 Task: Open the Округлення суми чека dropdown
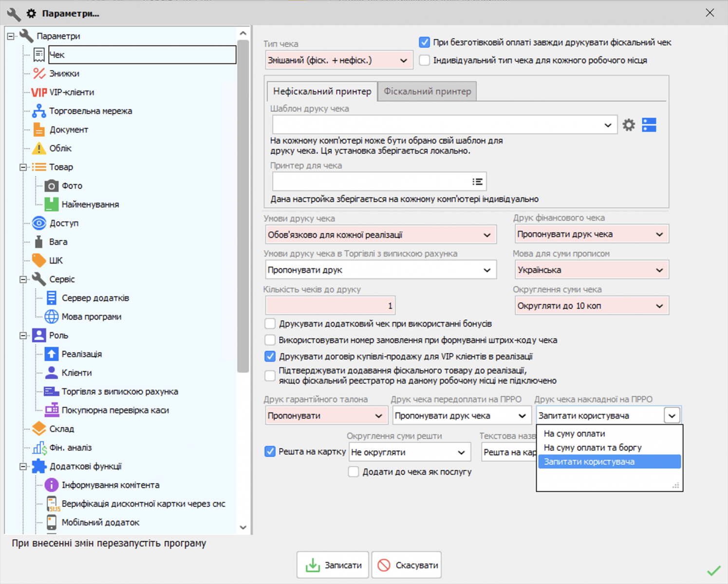[x=592, y=306]
